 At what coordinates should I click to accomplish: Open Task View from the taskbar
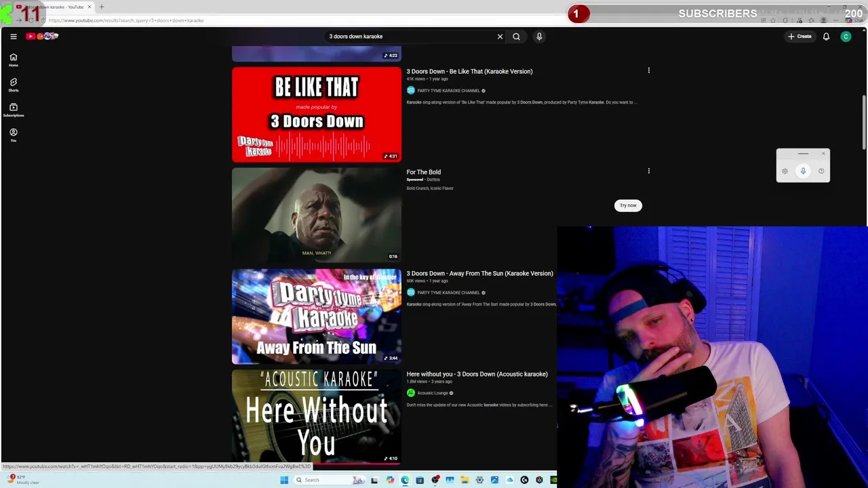374,480
